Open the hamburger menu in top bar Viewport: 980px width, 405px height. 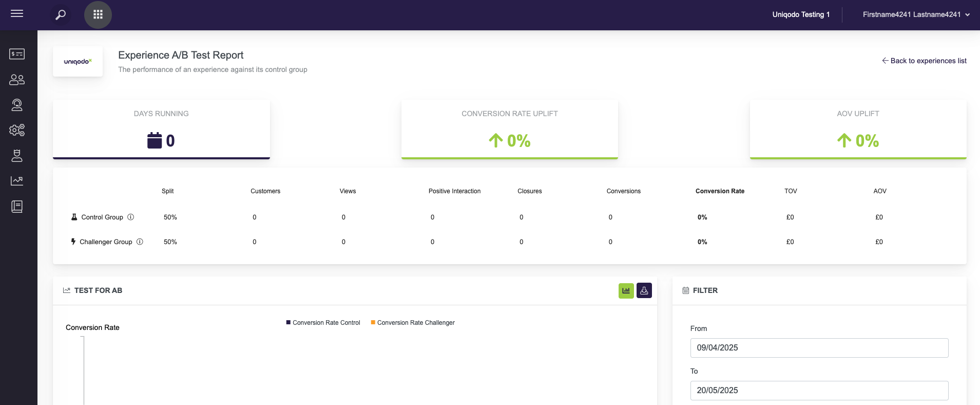pos(17,14)
